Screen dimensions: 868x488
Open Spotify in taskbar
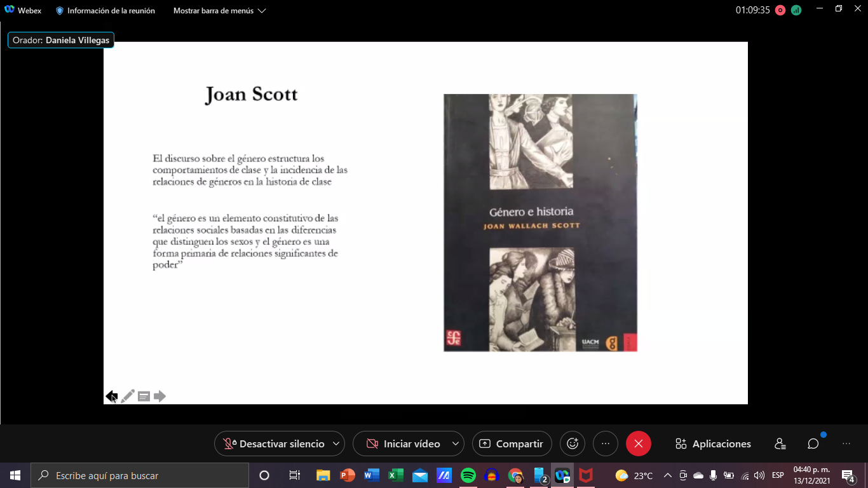(468, 475)
